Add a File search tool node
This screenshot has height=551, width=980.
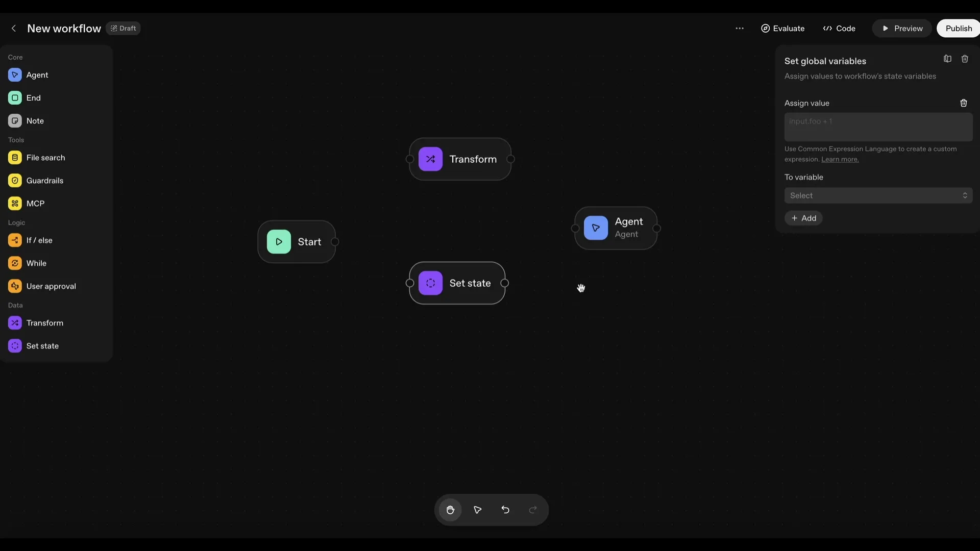46,157
